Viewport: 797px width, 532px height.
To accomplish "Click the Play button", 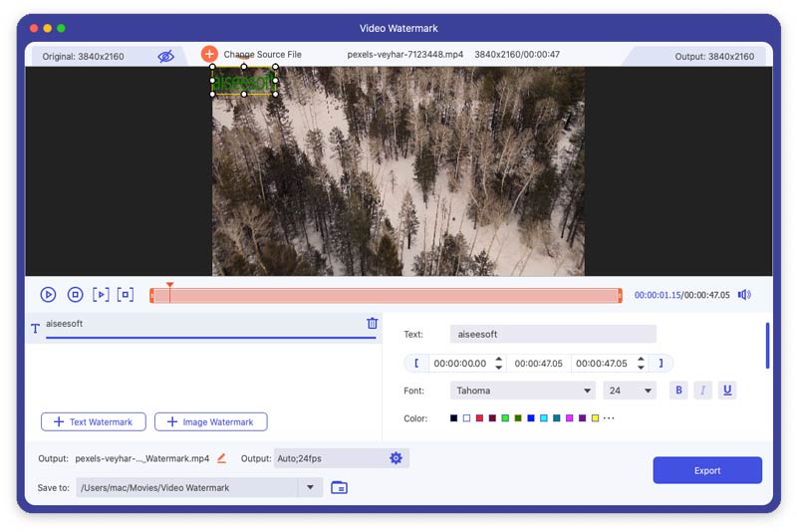I will click(48, 295).
